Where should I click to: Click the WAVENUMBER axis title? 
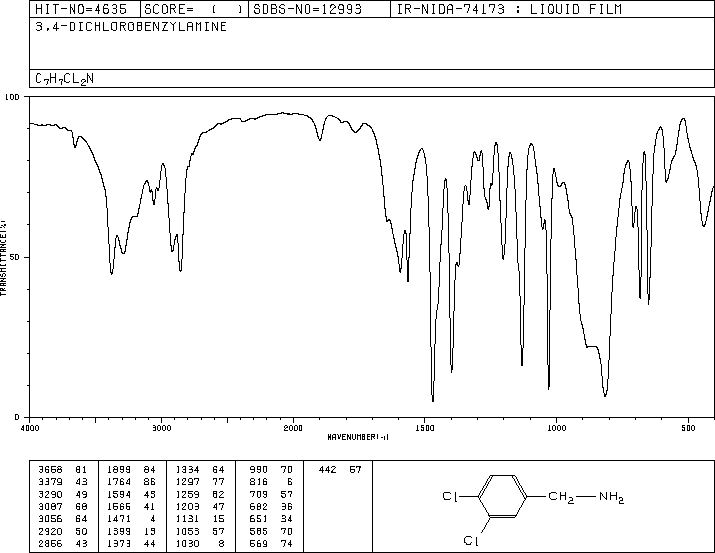(358, 437)
